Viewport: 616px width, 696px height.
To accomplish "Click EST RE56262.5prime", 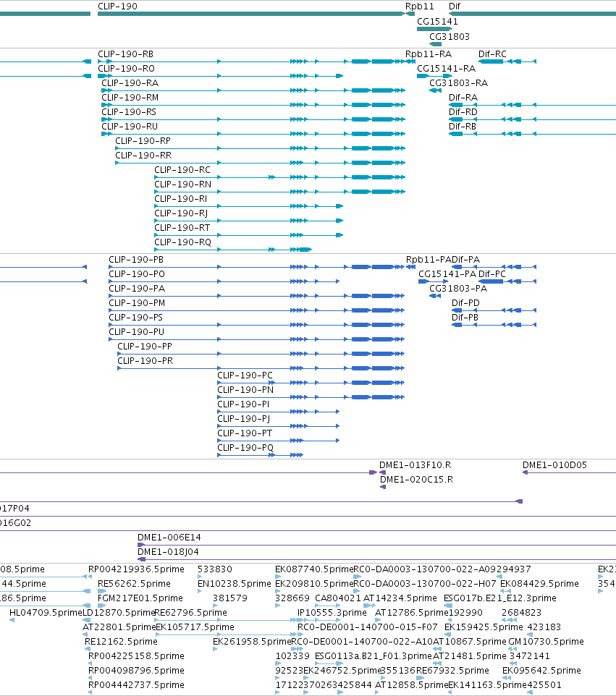I will (x=134, y=584).
